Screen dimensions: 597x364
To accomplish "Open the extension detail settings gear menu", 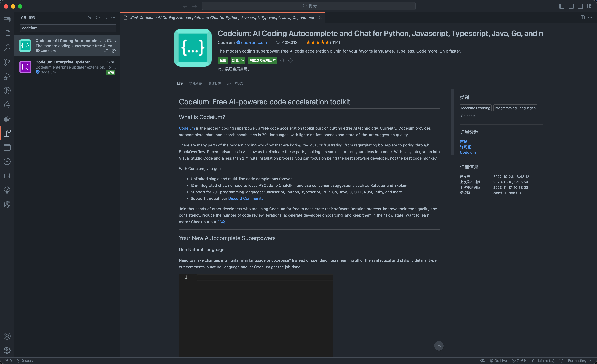I will [291, 61].
